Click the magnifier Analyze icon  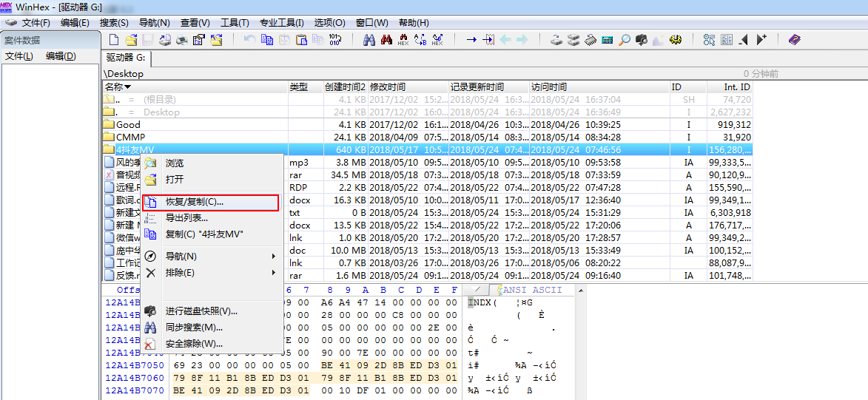(x=625, y=40)
